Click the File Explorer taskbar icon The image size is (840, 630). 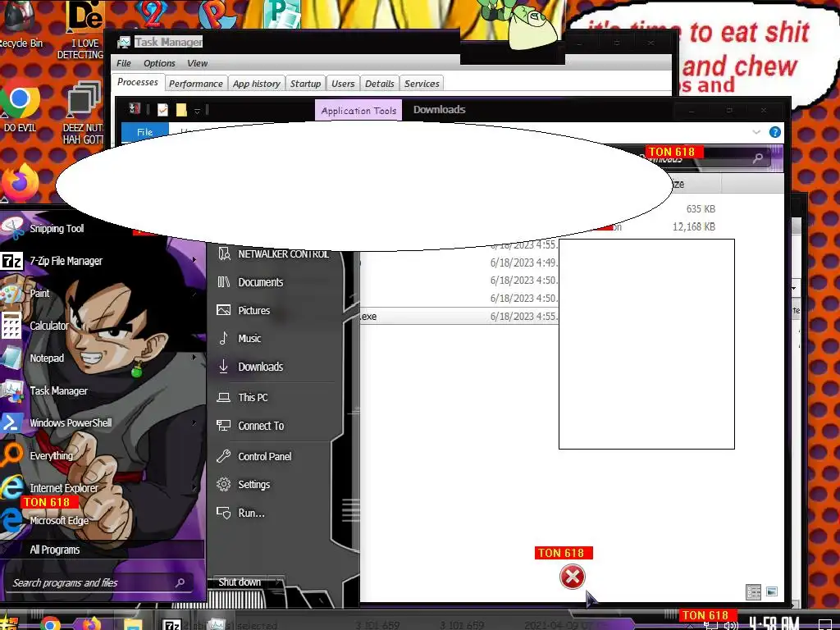point(132,624)
